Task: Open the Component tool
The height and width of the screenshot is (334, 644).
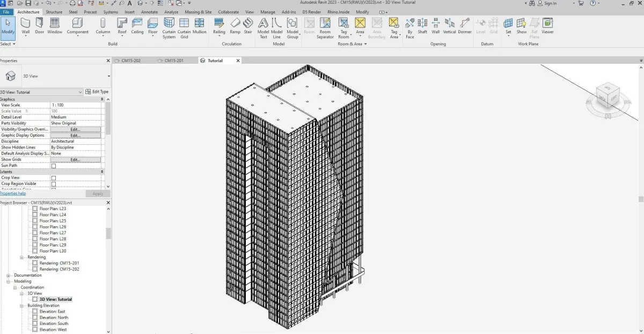Action: click(78, 26)
